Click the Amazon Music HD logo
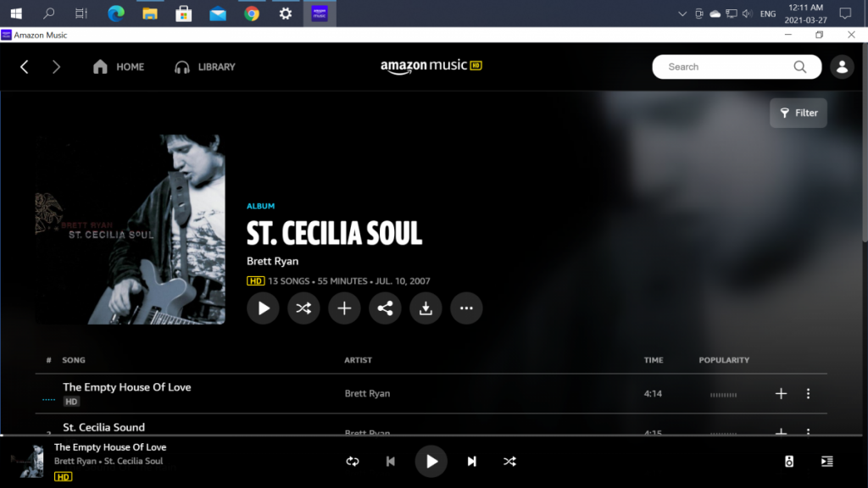This screenshot has width=868, height=488. (x=431, y=66)
